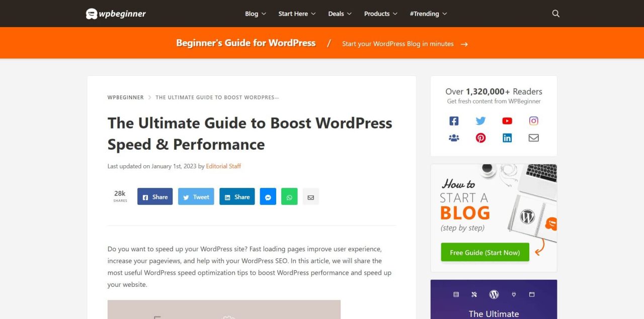Share via the Messenger icon button
644x319 pixels.
pos(268,197)
